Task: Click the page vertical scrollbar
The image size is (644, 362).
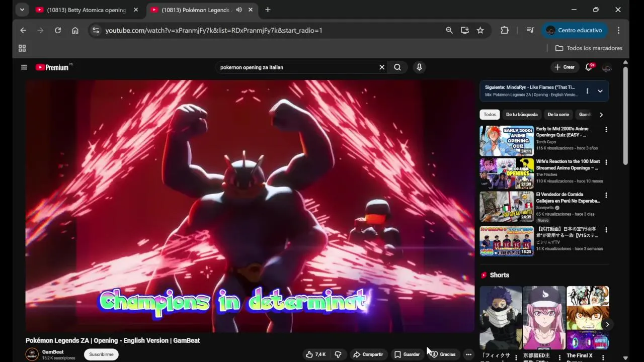Action: point(625,116)
